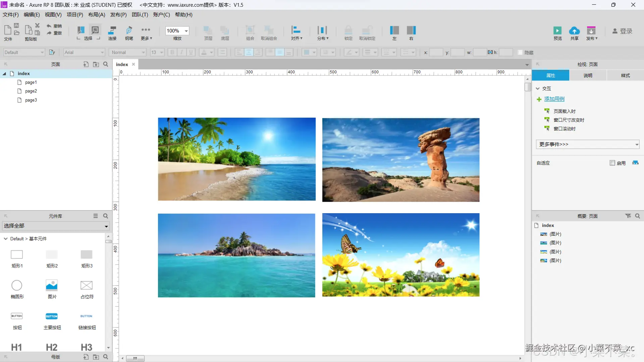Screen dimensions: 644x362
Task: Click the search icon in Pages panel
Action: [x=106, y=64]
